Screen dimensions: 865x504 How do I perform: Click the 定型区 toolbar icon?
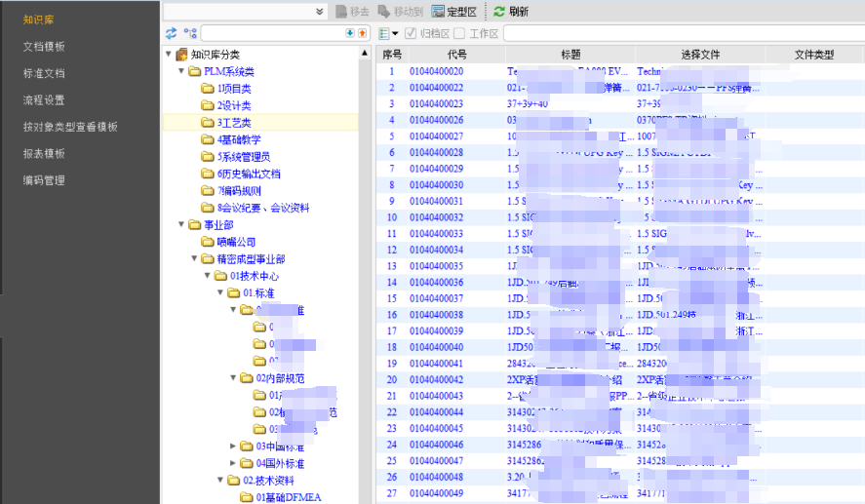(x=439, y=12)
